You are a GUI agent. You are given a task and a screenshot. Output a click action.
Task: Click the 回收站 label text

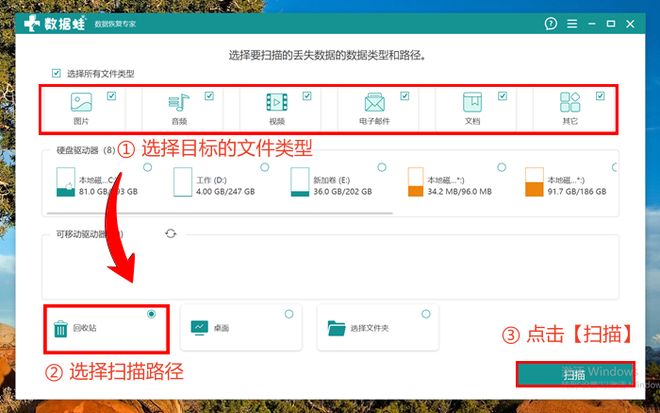pos(85,328)
